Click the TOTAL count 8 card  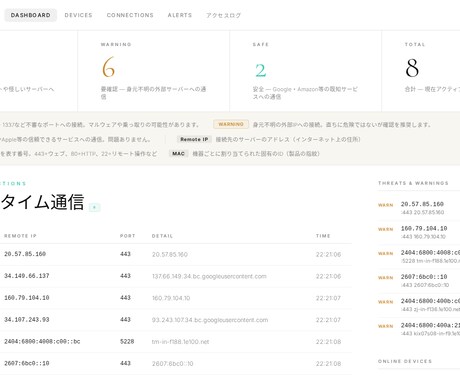[x=421, y=71]
